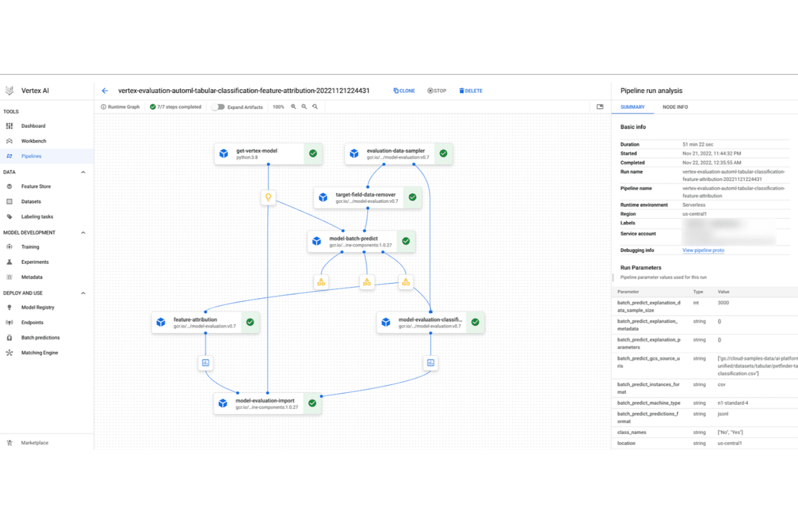This screenshot has width=798, height=532.
Task: Click the Experiments flask icon
Action: (x=9, y=261)
